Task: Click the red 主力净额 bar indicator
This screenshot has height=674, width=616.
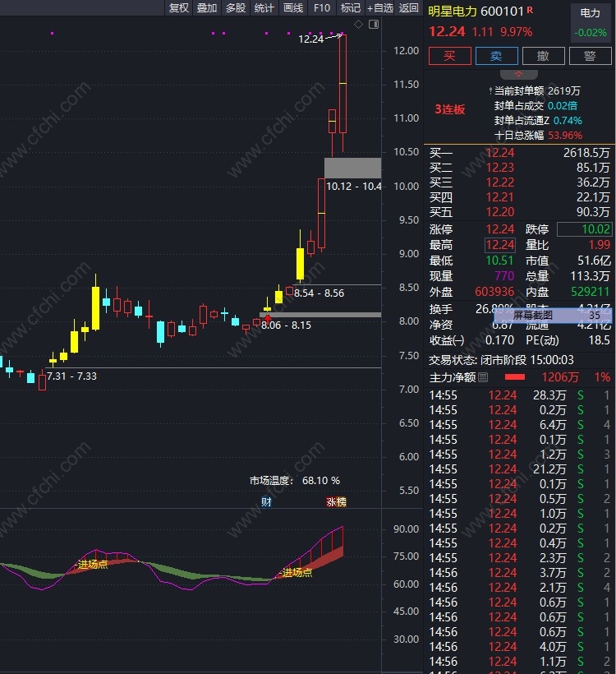Action: [x=515, y=377]
